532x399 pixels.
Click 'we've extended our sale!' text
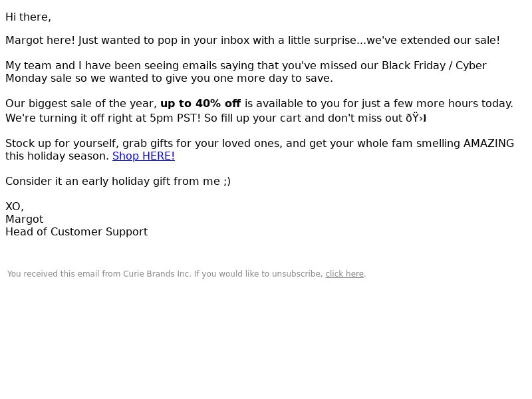click(x=434, y=41)
